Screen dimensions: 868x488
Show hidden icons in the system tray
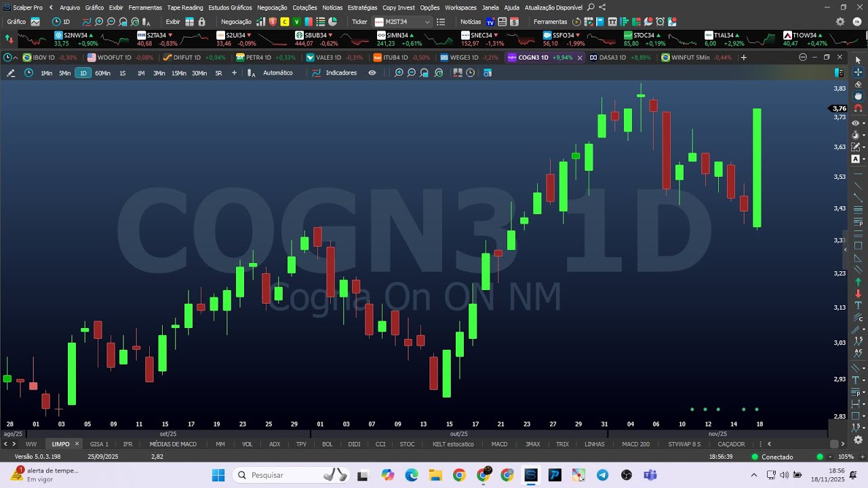click(754, 475)
